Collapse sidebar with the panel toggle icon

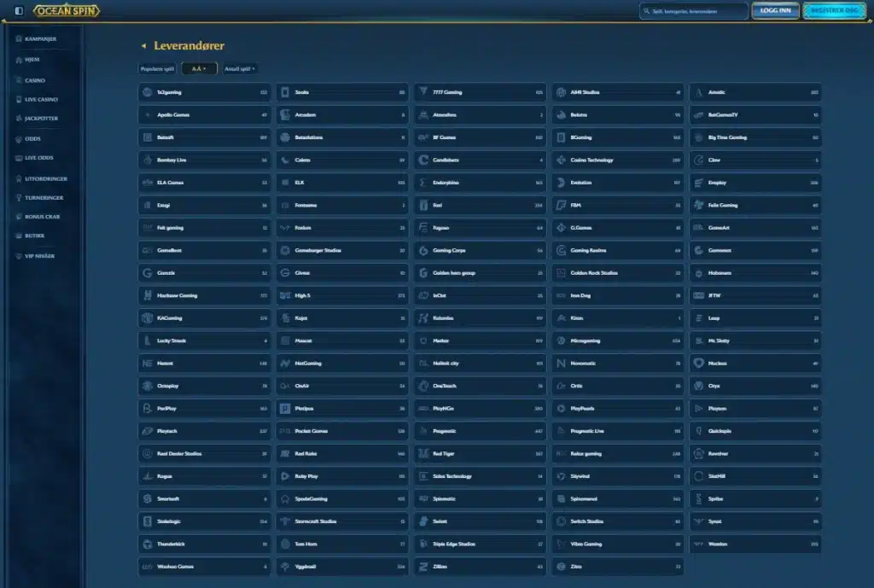(19, 11)
